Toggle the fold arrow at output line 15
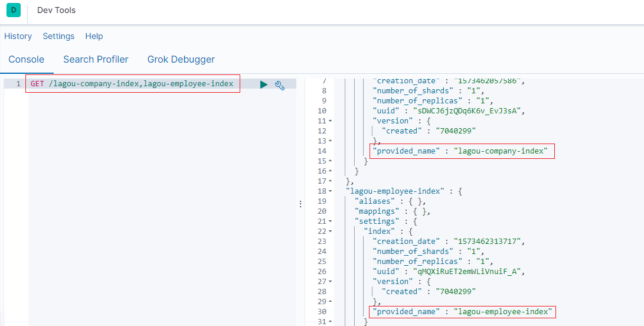 330,161
